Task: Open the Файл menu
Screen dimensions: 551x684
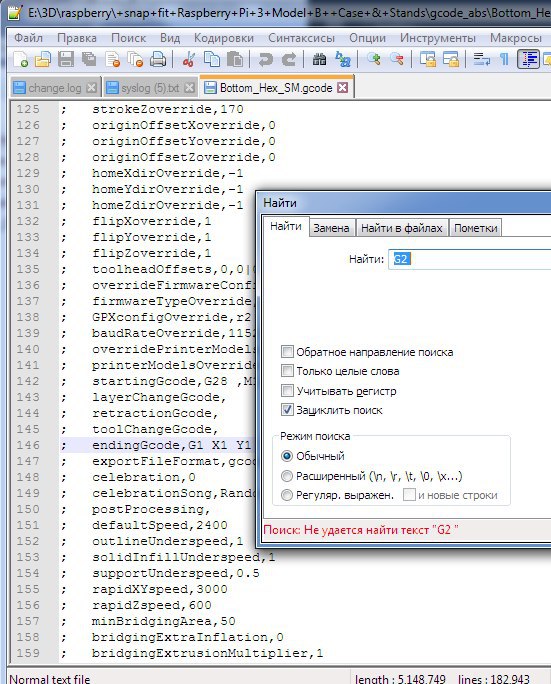Action: click(x=28, y=38)
